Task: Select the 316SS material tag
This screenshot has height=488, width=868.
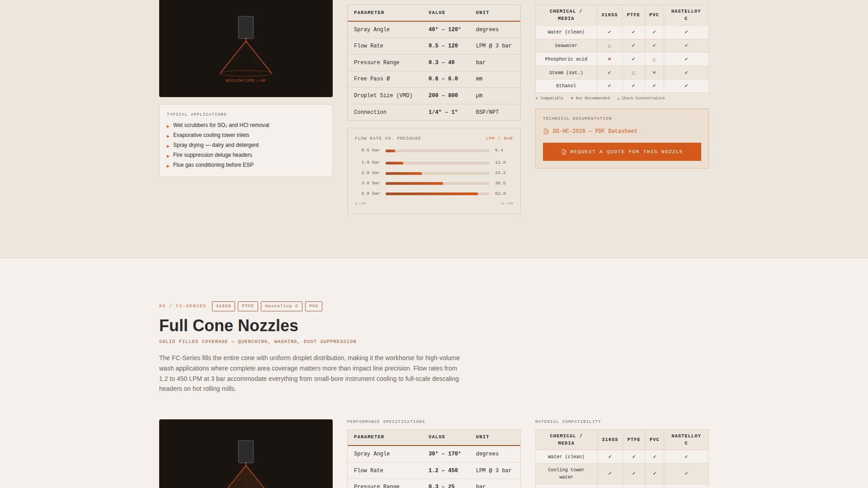Action: [223, 306]
